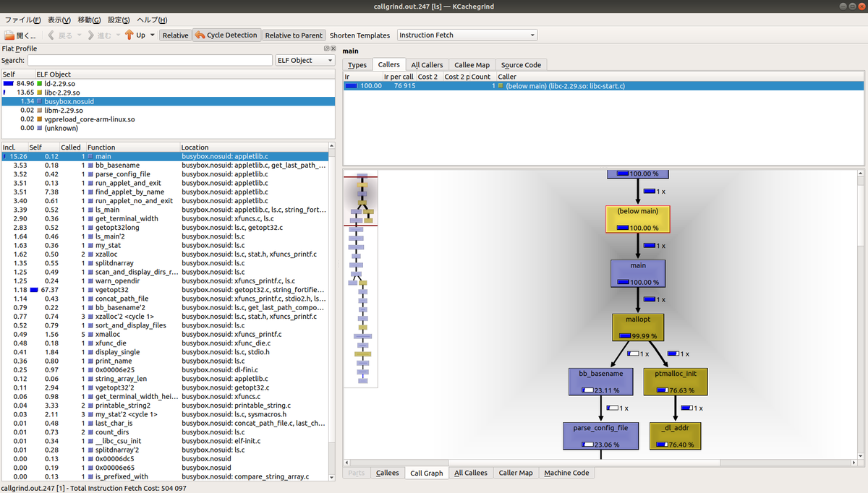Screen dimensions: 868x493
Task: Click the green swatch beside ld-2.29.so
Action: pyautogui.click(x=40, y=83)
